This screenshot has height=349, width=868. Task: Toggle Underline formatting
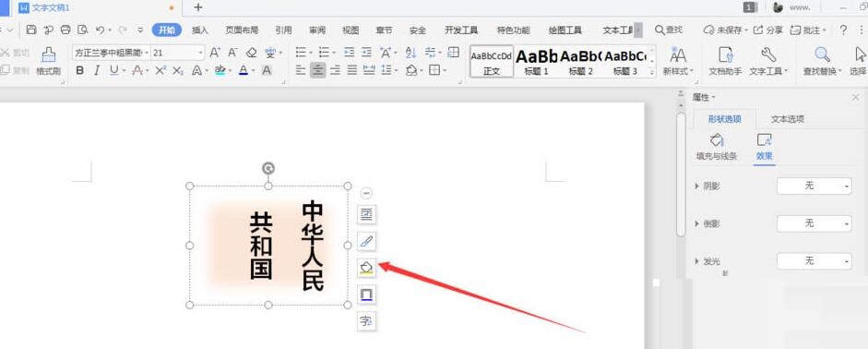[x=114, y=70]
